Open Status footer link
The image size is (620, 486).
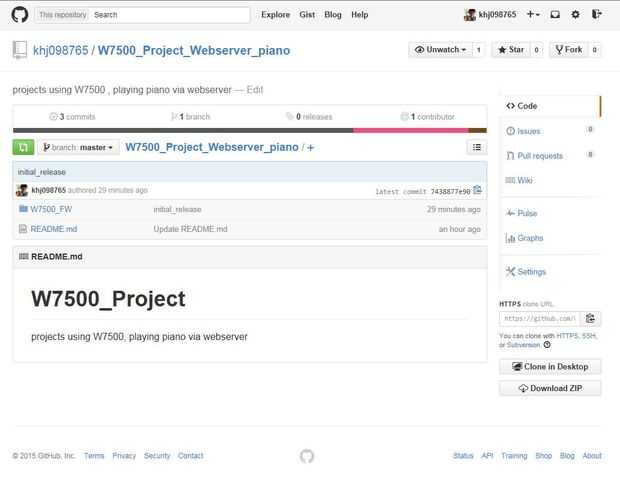click(463, 456)
